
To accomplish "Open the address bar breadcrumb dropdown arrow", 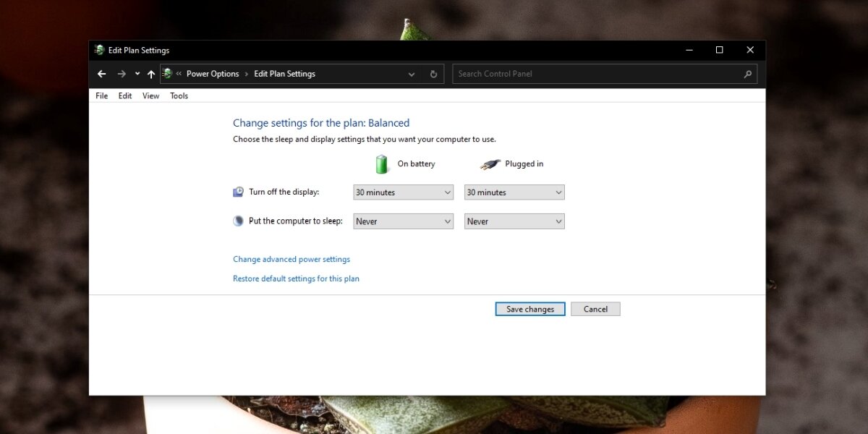I will coord(412,73).
